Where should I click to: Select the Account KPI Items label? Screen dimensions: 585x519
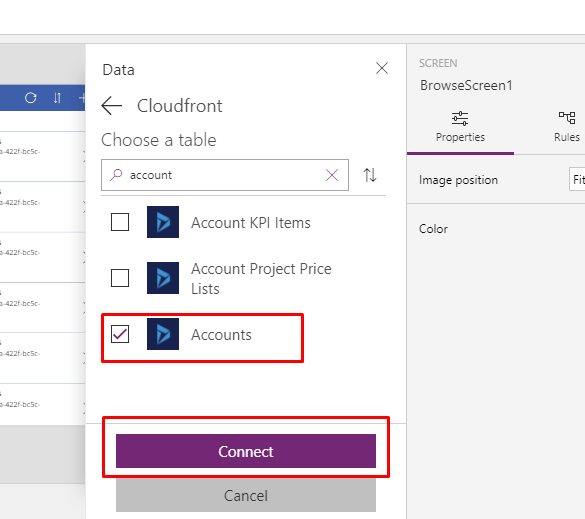coord(251,223)
